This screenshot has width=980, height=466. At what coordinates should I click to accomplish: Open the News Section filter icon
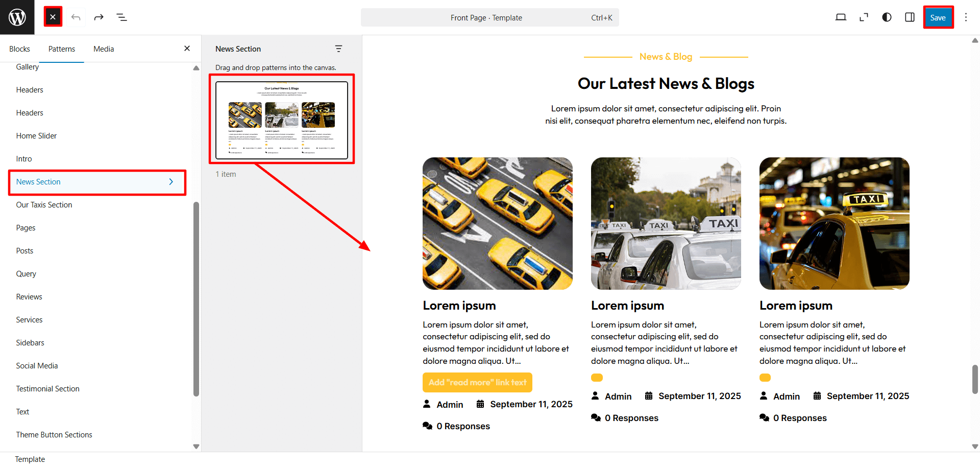[x=338, y=49]
